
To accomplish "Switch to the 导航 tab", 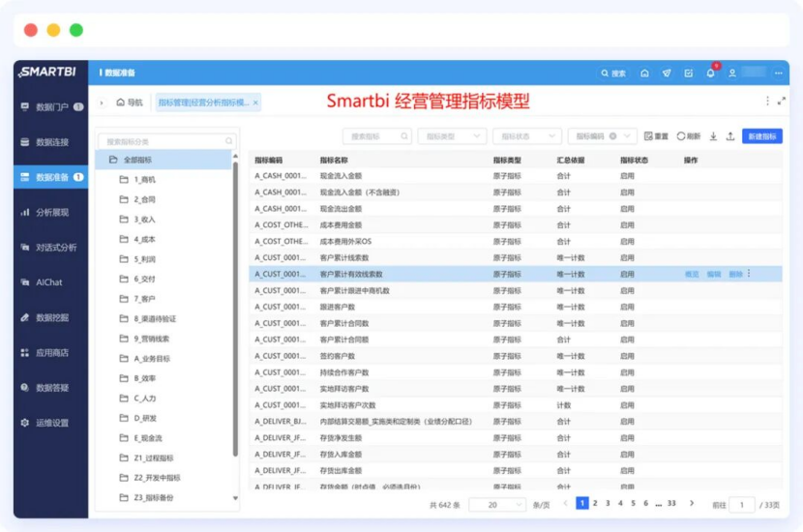I will tap(129, 102).
